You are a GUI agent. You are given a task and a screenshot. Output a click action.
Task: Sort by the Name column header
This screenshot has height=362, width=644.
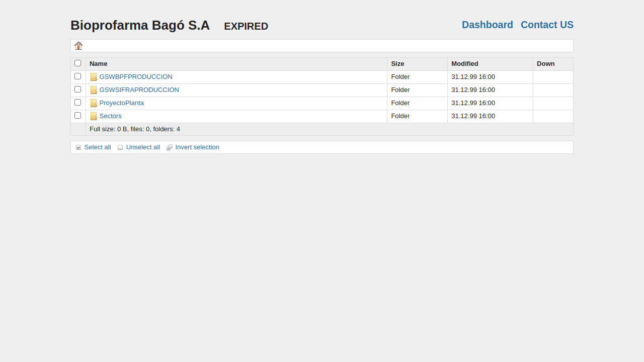(99, 64)
